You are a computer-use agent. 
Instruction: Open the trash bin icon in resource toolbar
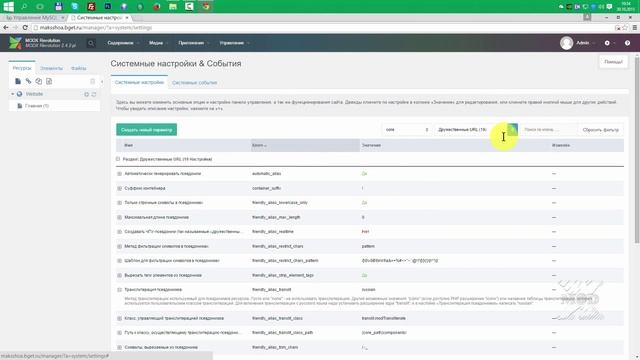(x=92, y=81)
